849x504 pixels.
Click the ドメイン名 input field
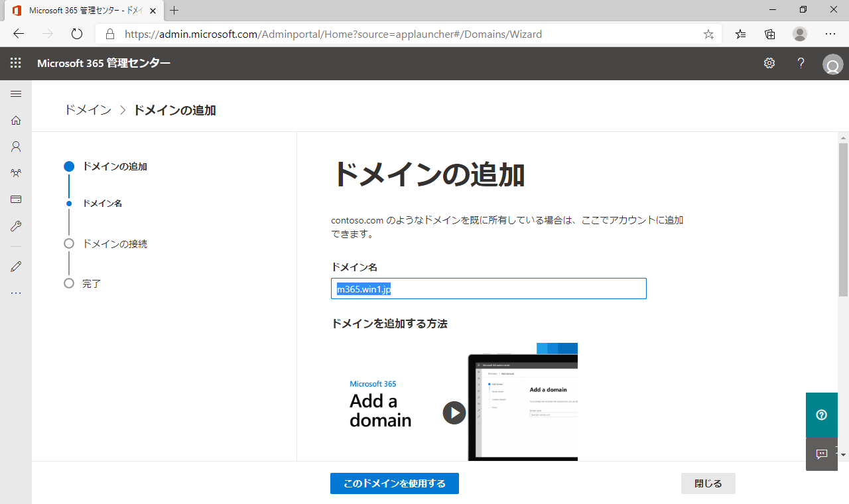[489, 288]
